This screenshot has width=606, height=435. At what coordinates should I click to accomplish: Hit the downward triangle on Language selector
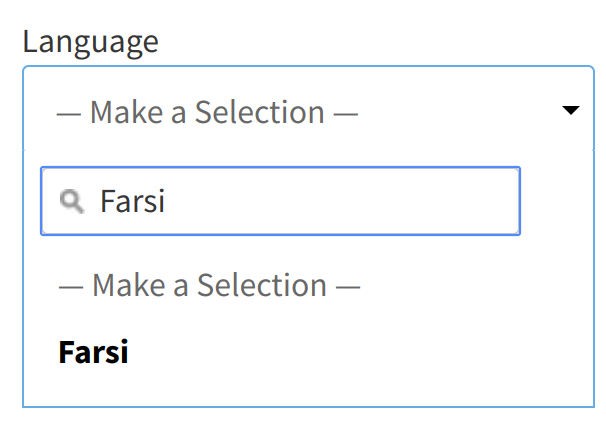click(x=571, y=111)
